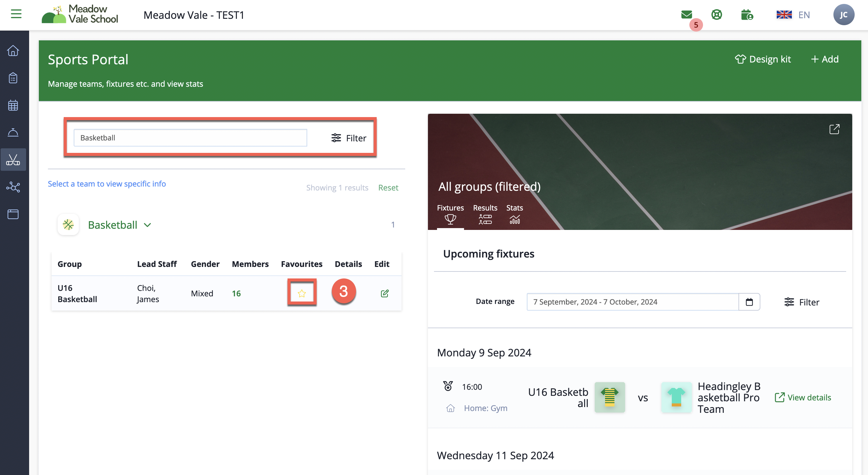Open the upcoming fixtures Filter
868x475 pixels.
tap(802, 302)
